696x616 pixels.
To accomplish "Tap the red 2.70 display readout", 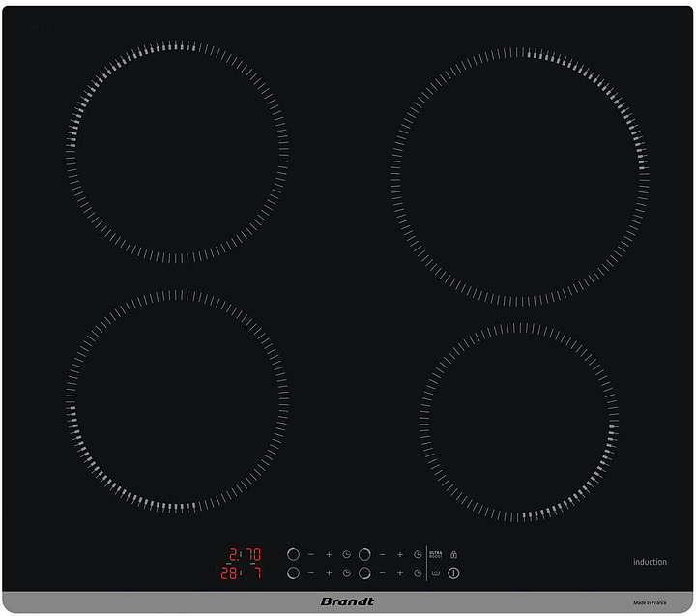I will 244,555.
